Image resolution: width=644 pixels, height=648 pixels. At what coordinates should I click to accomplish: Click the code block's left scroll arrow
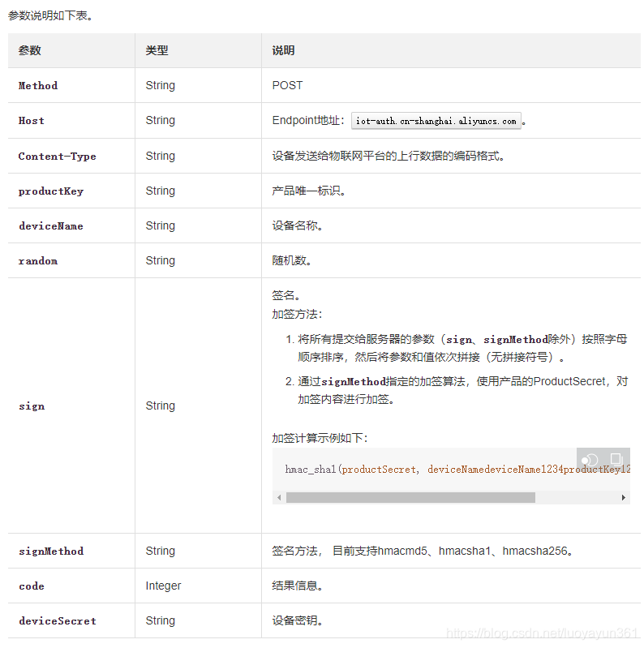tap(279, 498)
